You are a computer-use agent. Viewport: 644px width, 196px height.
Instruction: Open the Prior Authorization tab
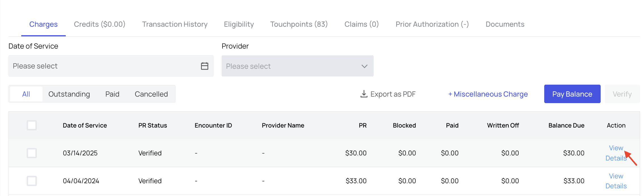tap(432, 24)
